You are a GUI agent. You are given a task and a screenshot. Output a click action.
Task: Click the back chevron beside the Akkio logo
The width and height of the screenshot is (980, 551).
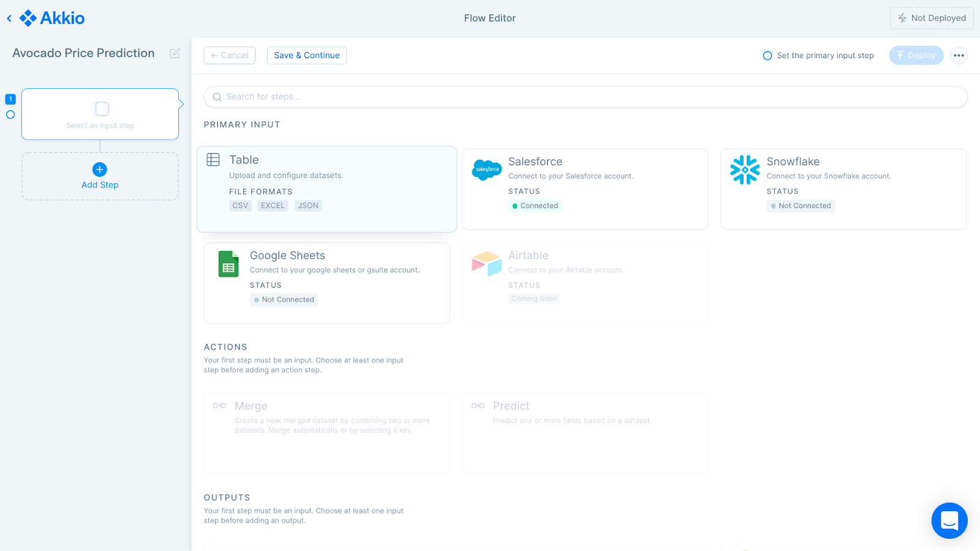[9, 18]
